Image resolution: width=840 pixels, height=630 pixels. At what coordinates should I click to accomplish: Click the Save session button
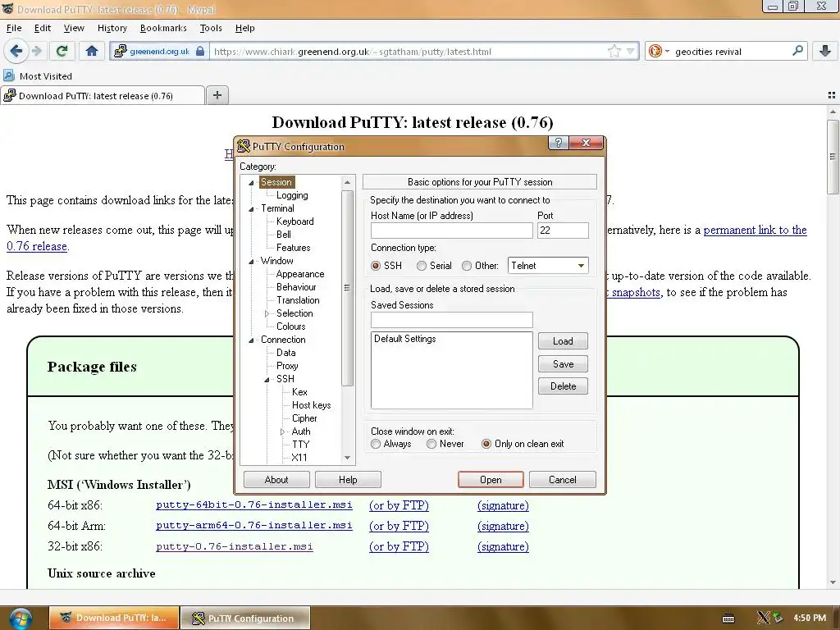(x=563, y=363)
